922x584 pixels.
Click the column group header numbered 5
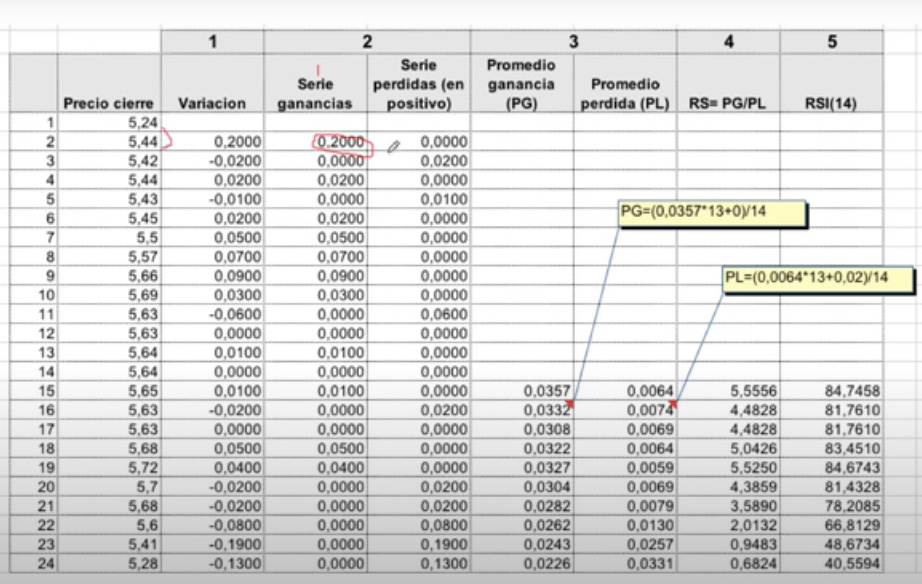pyautogui.click(x=831, y=41)
